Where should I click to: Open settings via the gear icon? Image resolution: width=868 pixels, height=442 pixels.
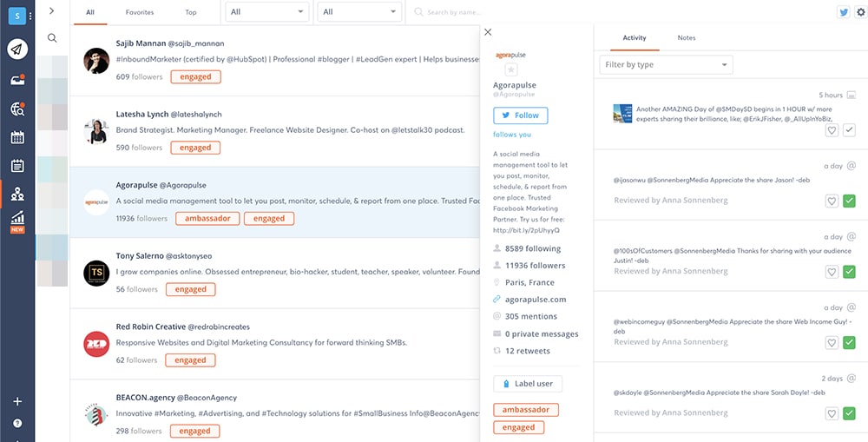860,12
